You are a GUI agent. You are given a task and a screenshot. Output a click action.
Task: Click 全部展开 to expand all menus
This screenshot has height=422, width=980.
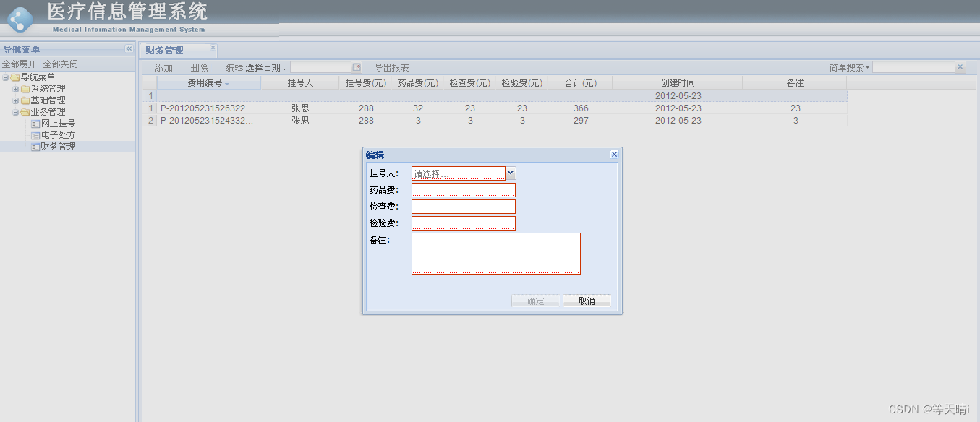[x=18, y=64]
